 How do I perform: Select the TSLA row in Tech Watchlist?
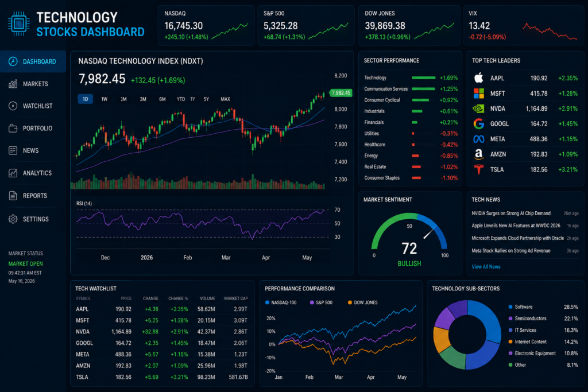[161, 377]
